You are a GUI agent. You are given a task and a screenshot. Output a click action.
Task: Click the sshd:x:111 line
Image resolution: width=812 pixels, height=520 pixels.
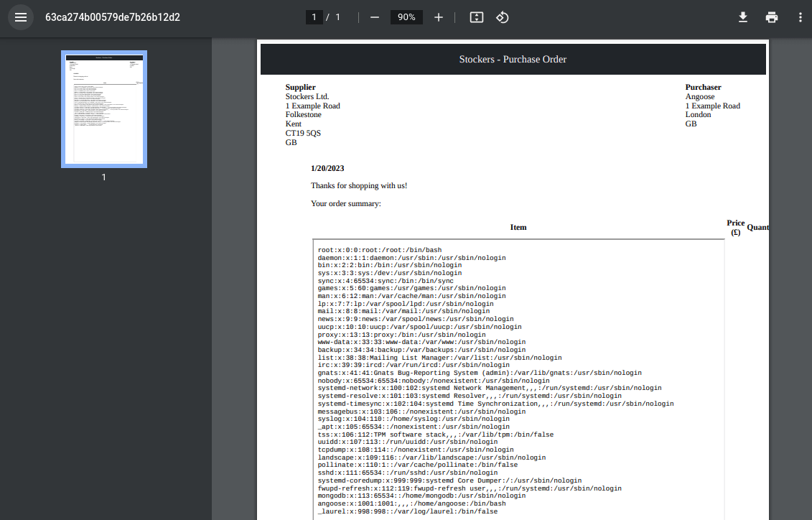click(408, 473)
